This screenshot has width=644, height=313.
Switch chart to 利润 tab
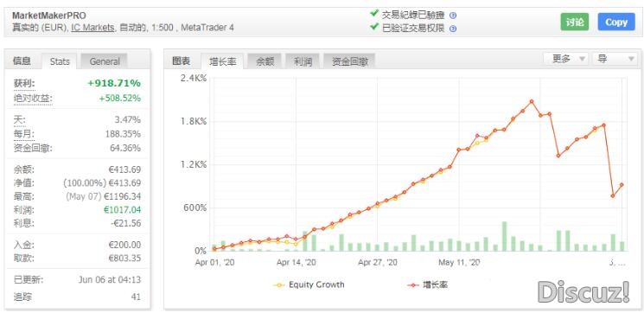pos(303,61)
